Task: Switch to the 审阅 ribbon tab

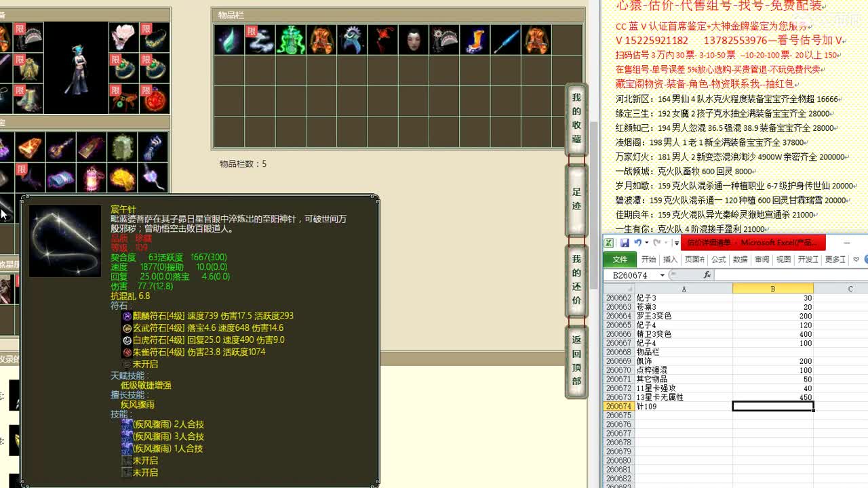Action: pyautogui.click(x=762, y=260)
